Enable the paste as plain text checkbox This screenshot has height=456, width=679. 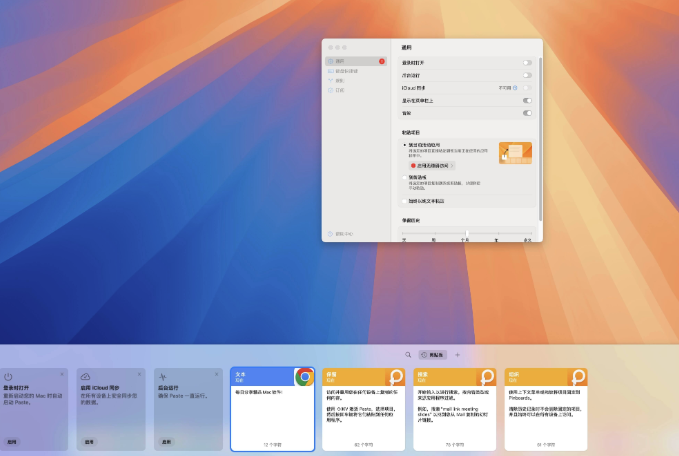404,200
